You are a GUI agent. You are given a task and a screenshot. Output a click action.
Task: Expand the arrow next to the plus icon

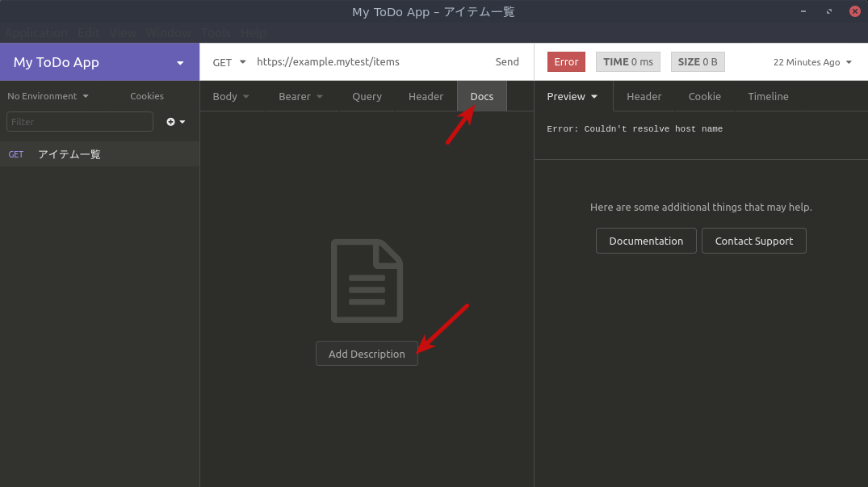click(182, 122)
